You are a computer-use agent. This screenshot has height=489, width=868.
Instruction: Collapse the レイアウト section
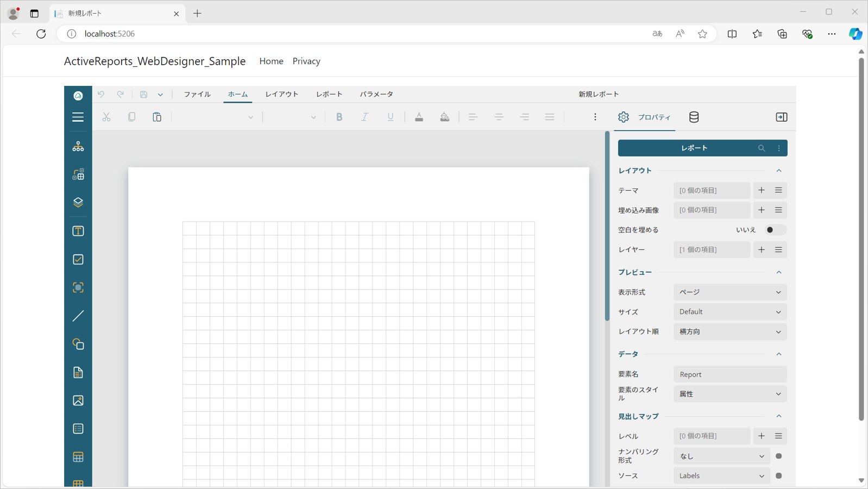(x=779, y=171)
